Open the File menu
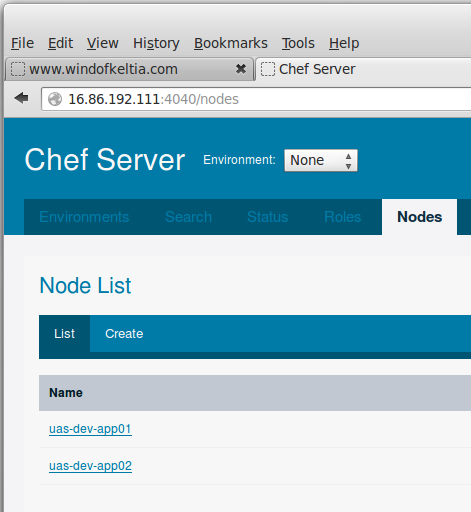This screenshot has width=471, height=512. pyautogui.click(x=22, y=43)
